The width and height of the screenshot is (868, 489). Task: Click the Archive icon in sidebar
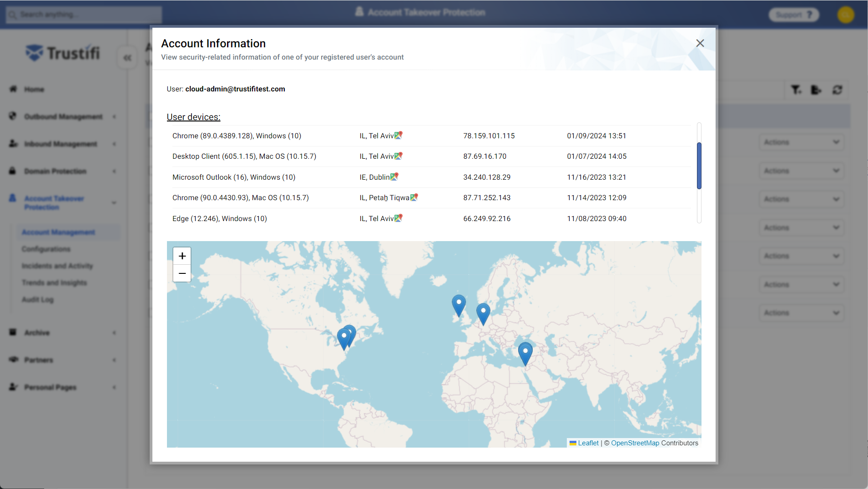(x=13, y=332)
